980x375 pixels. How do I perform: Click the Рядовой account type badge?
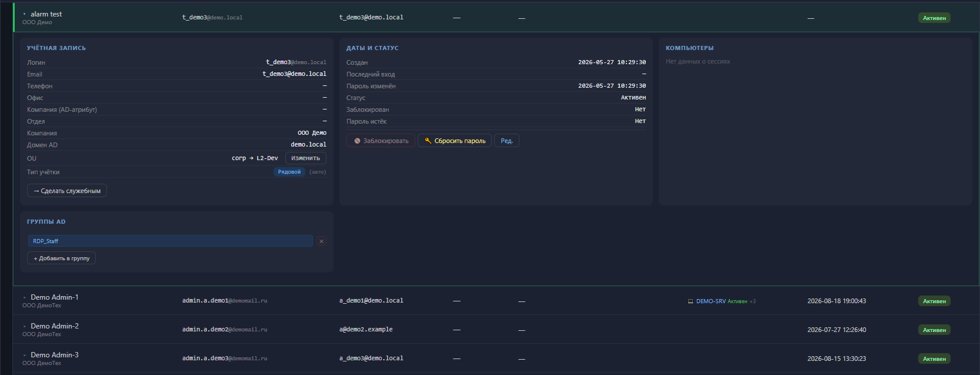[x=289, y=172]
